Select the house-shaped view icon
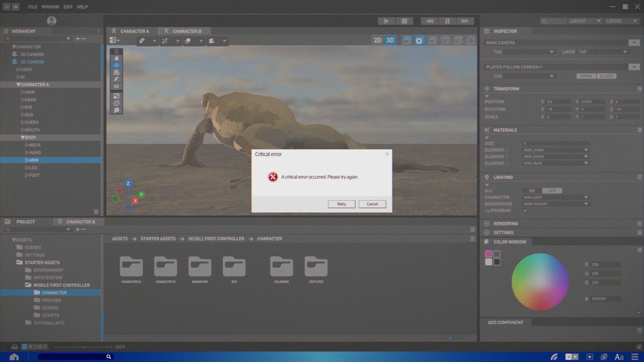This screenshot has height=362, width=644. pyautogui.click(x=471, y=41)
